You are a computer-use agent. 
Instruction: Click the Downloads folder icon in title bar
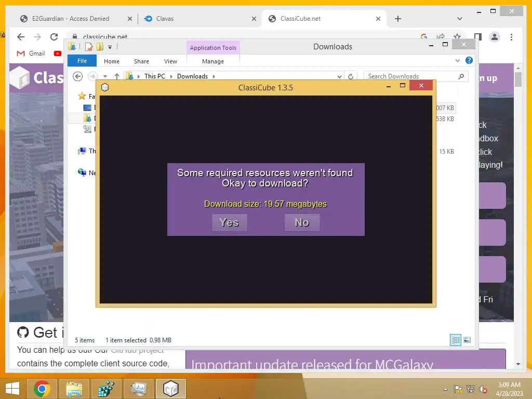click(72, 46)
